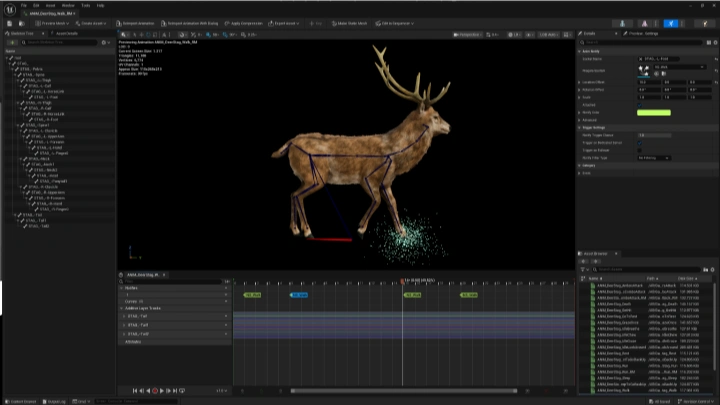Switch to the Asset Details tab
Image resolution: width=720 pixels, height=405 pixels.
click(67, 34)
